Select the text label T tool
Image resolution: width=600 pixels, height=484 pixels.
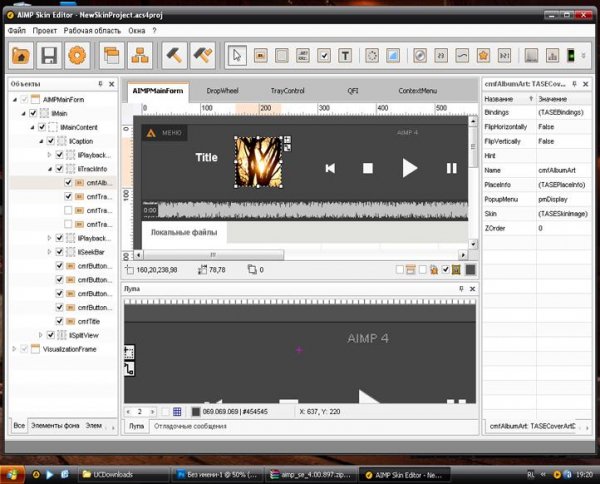(345, 56)
